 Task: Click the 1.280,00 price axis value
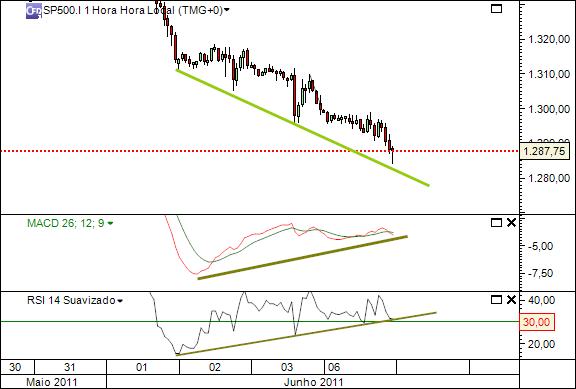click(549, 179)
